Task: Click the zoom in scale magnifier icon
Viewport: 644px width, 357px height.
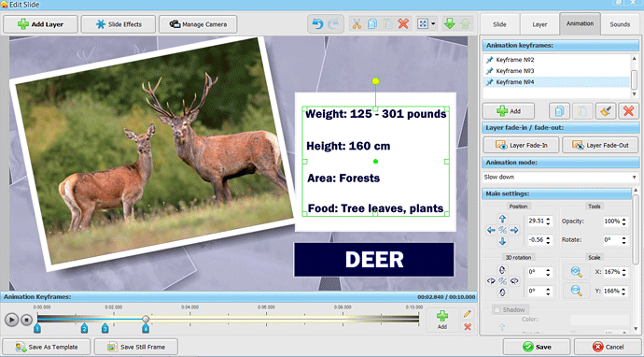Action: (576, 272)
